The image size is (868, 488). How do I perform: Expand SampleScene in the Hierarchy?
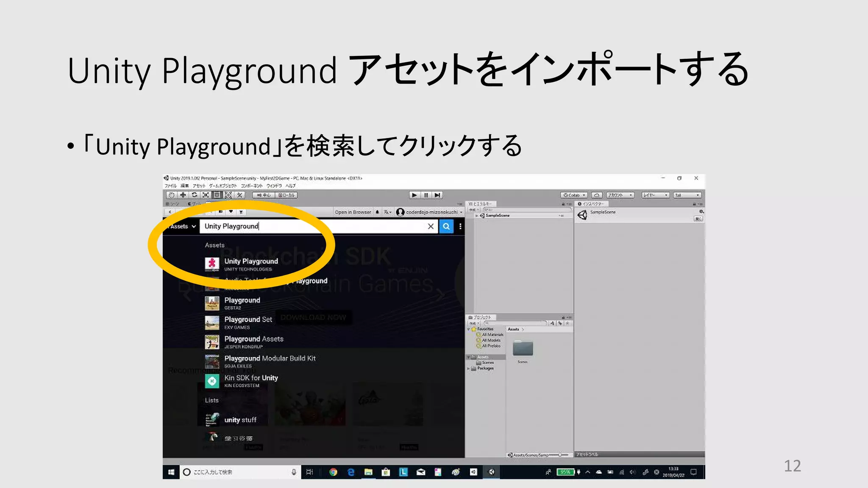477,216
